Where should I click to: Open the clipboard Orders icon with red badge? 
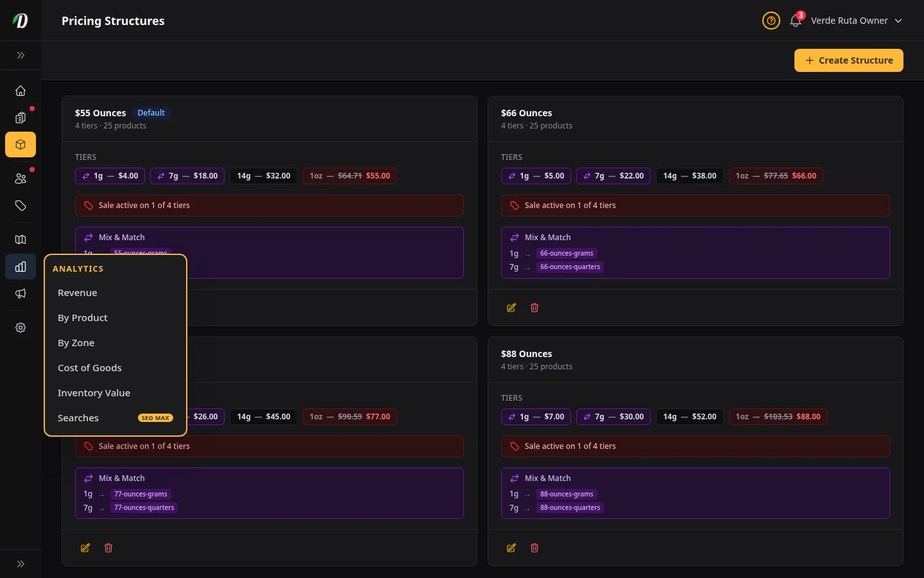(21, 118)
